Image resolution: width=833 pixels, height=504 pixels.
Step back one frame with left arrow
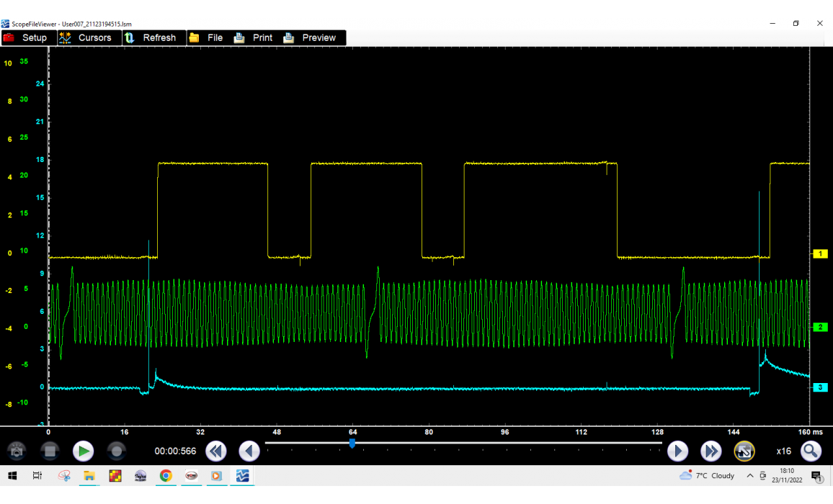point(249,451)
